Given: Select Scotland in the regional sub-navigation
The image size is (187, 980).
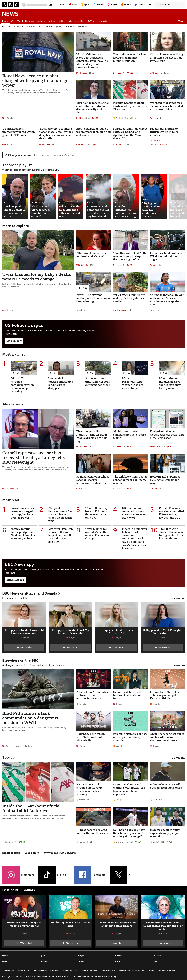Looking at the screenshot, I should [x=31, y=27].
